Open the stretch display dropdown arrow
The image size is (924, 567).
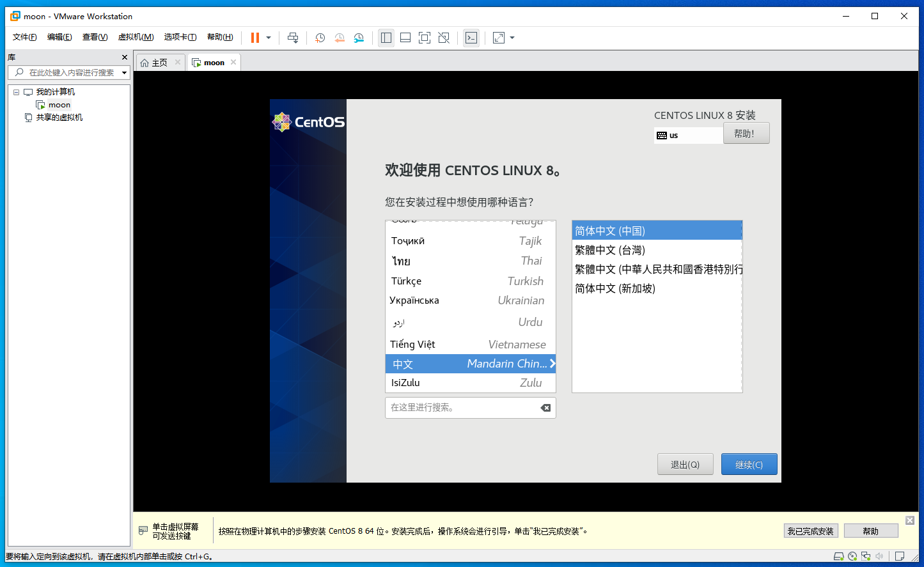pyautogui.click(x=512, y=38)
